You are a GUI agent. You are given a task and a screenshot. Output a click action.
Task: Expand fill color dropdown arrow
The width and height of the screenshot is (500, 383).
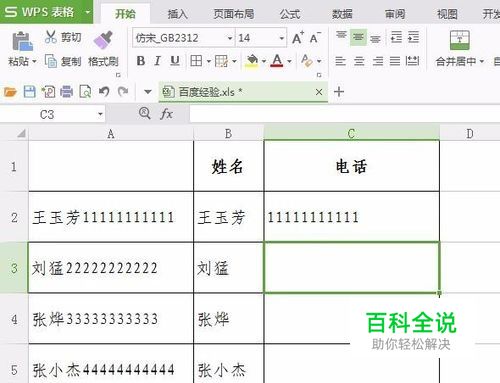pyautogui.click(x=264, y=62)
